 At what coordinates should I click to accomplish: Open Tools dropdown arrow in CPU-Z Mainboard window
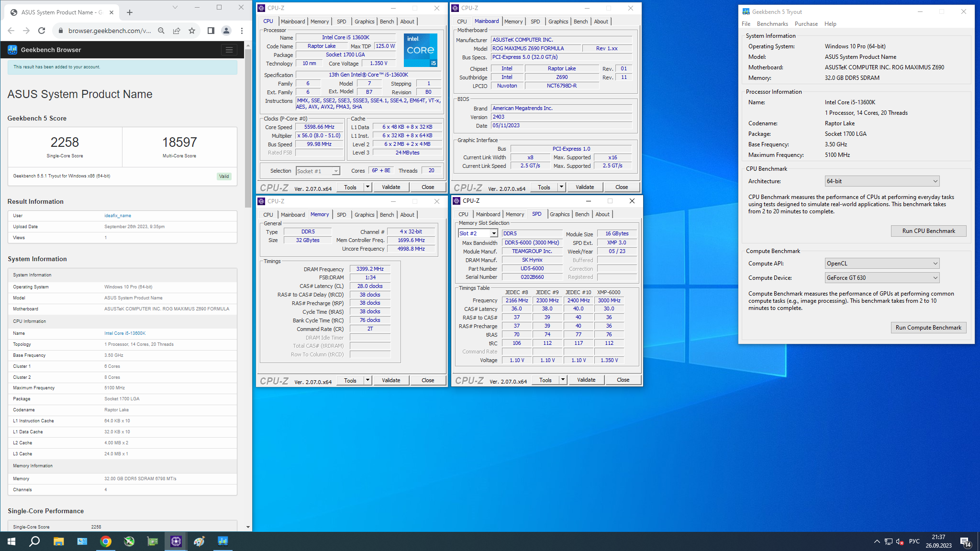[561, 187]
